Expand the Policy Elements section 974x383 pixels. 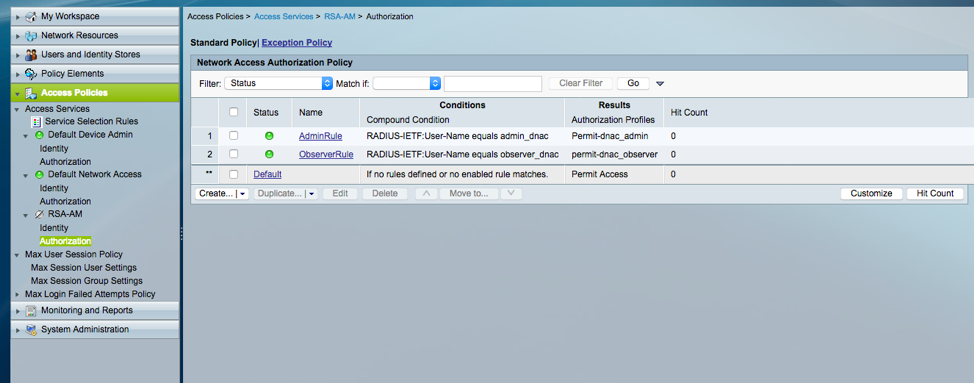click(18, 74)
